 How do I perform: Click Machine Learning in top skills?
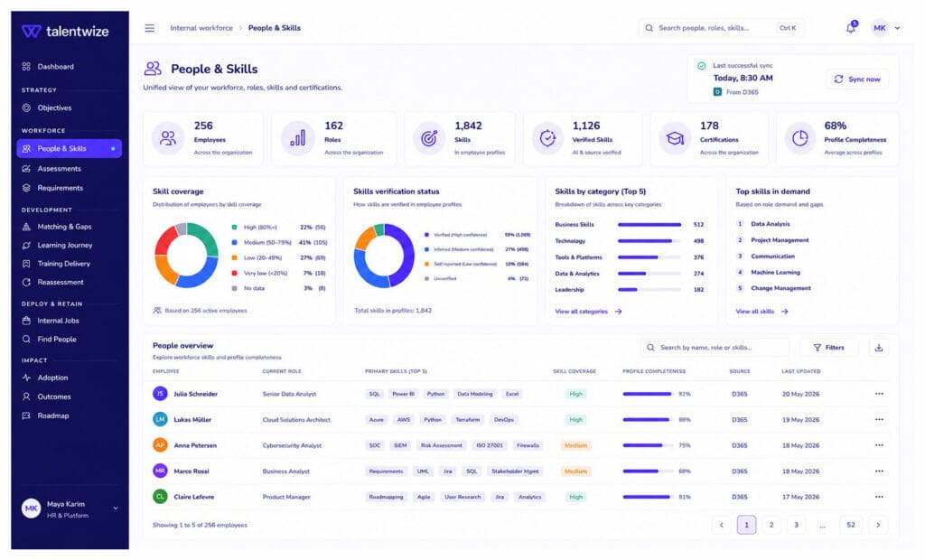[775, 273]
